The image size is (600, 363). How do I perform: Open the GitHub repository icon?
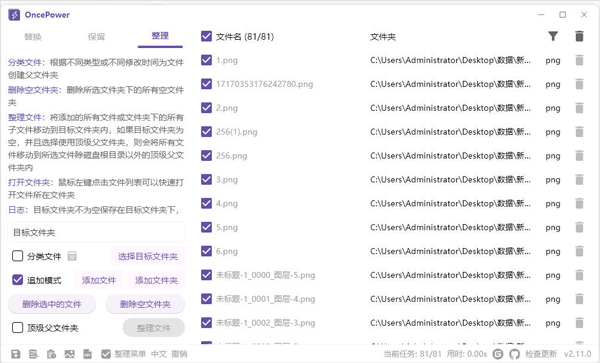pyautogui.click(x=515, y=354)
